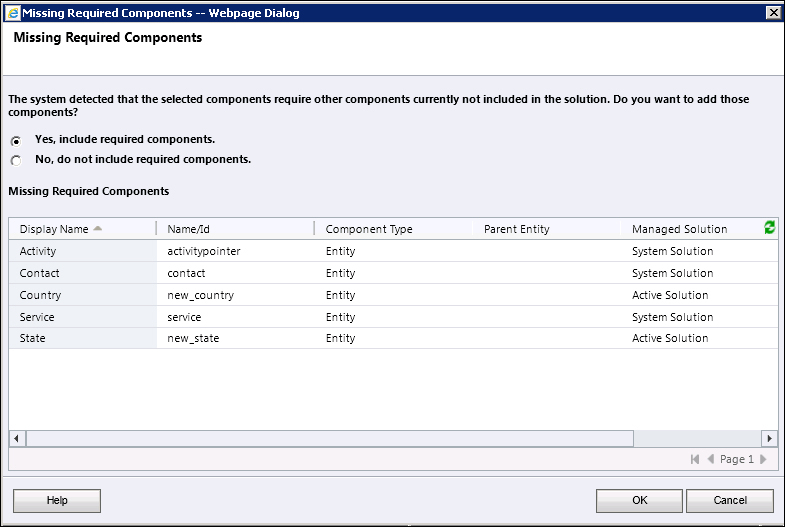Viewport: 785px width, 527px height.
Task: Sort by Display Name column header
Action: pyautogui.click(x=54, y=229)
